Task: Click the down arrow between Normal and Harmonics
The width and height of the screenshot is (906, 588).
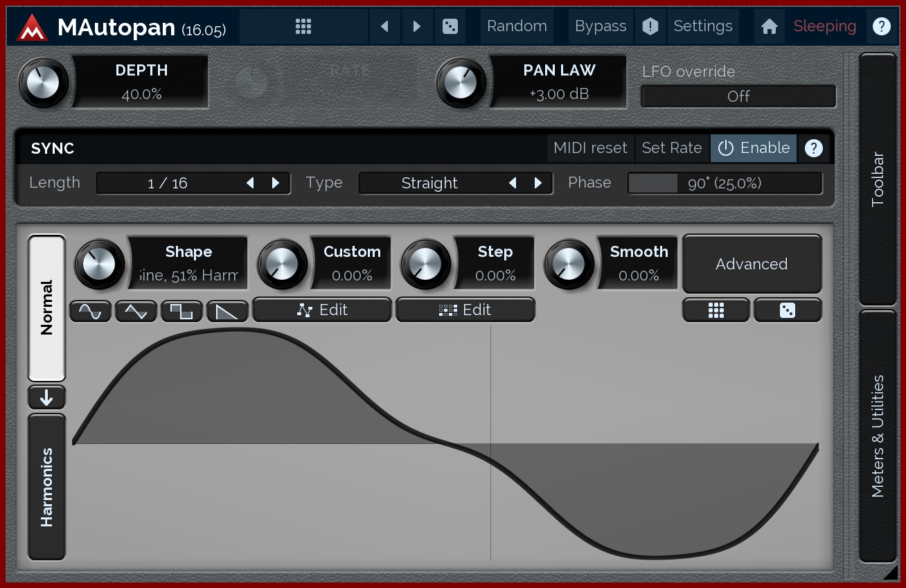Action: click(x=46, y=398)
